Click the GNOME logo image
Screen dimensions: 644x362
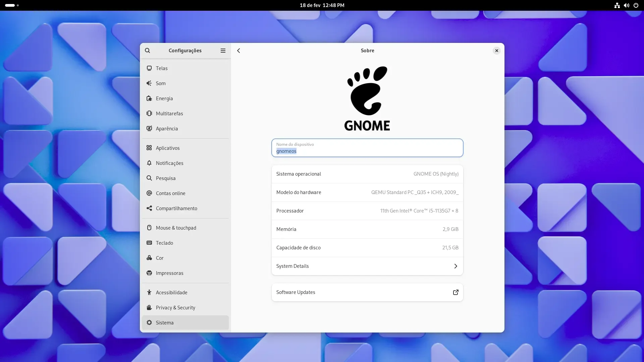point(367,98)
